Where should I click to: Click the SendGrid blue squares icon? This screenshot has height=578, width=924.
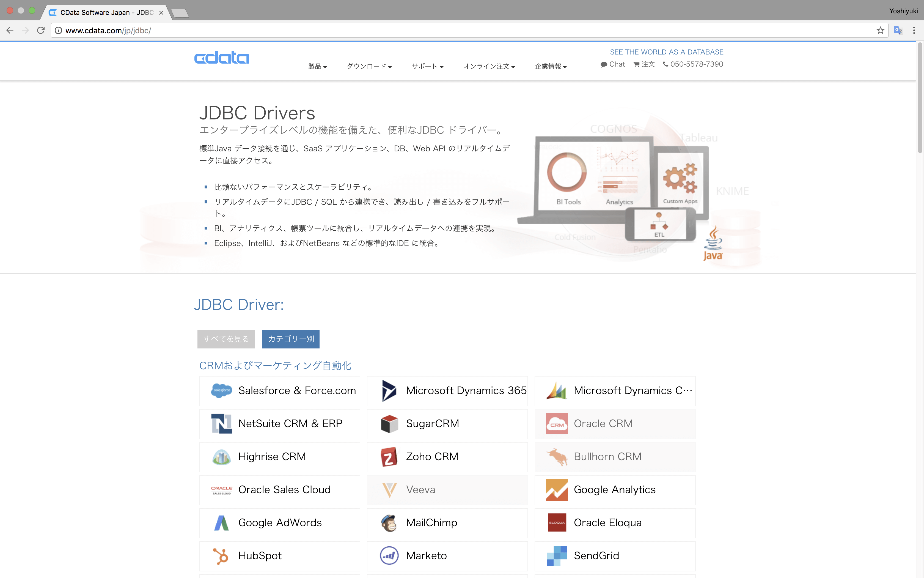pyautogui.click(x=557, y=556)
